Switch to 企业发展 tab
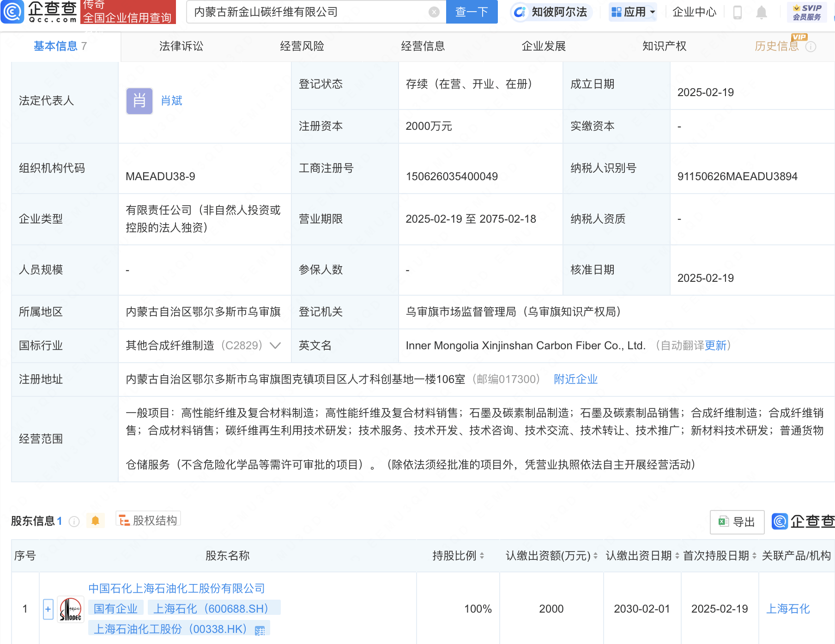Screen dimensions: 835x644 [x=544, y=46]
